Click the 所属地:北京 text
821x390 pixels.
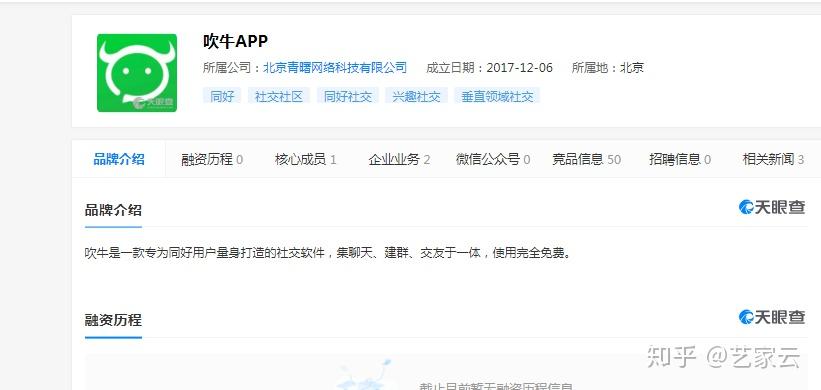[607, 68]
